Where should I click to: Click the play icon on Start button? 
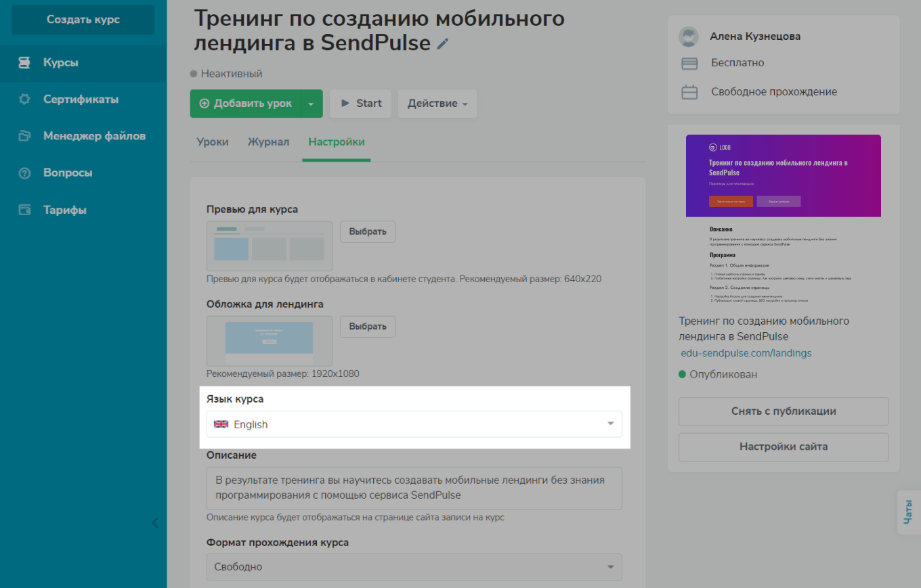pos(345,104)
